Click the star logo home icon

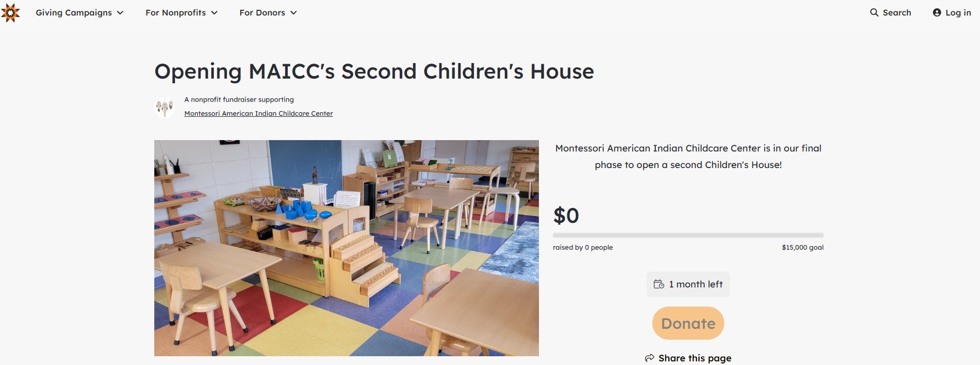[10, 12]
